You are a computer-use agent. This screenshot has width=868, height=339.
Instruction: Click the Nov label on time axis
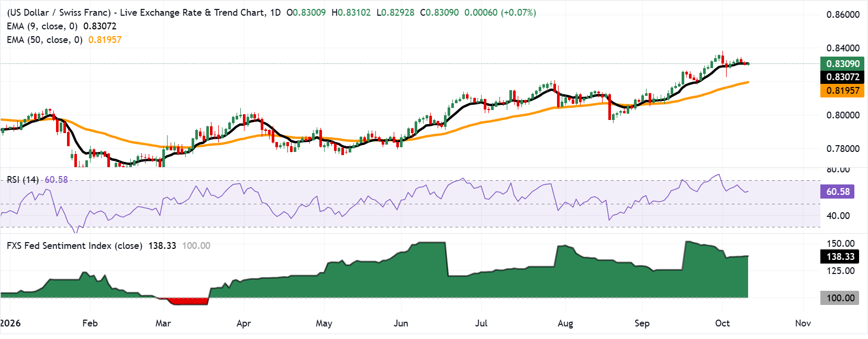point(803,323)
